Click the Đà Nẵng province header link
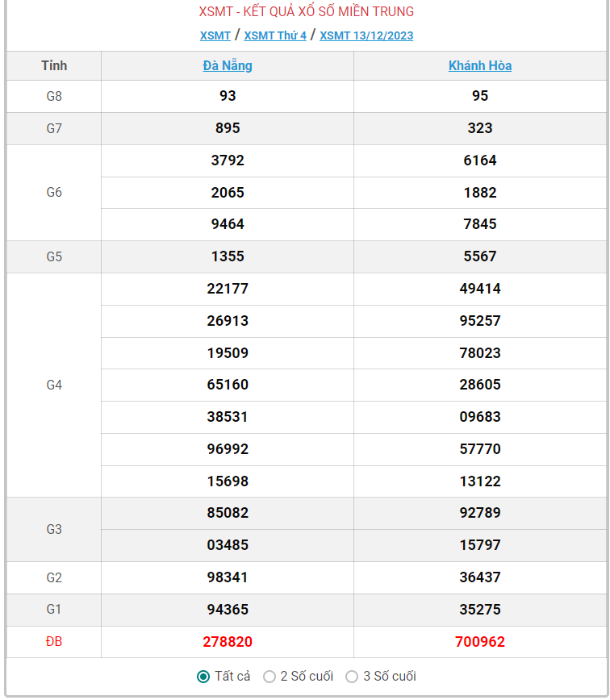The height and width of the screenshot is (700, 610). point(228,66)
